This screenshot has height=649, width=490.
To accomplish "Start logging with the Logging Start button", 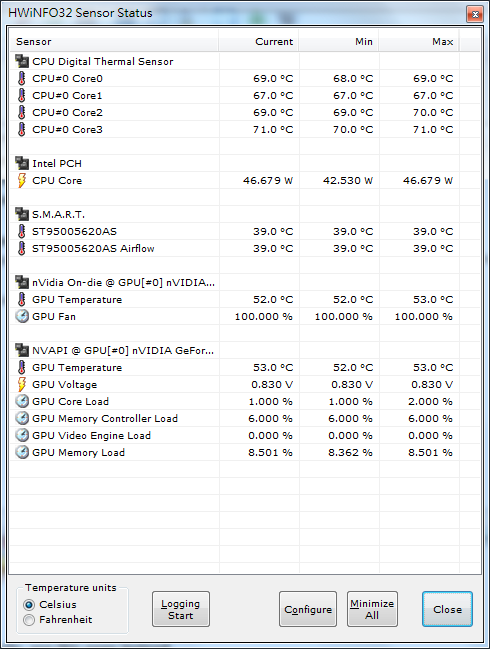I will [x=180, y=609].
